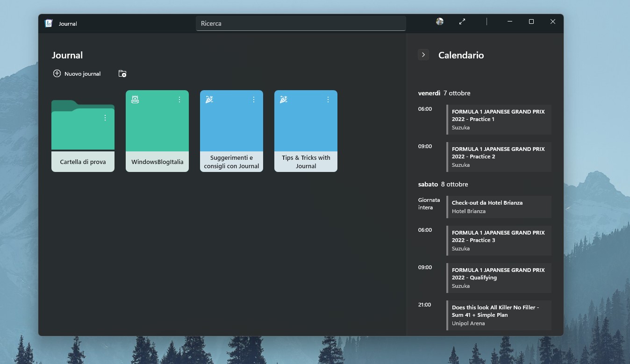The height and width of the screenshot is (364, 630).
Task: Click party icon on Tips & Tricks card
Action: coord(284,100)
